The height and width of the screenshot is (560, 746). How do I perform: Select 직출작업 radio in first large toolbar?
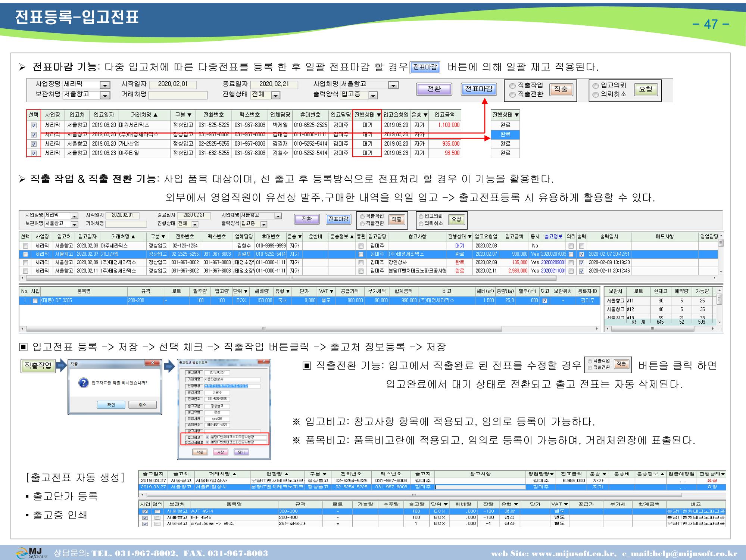coord(512,85)
